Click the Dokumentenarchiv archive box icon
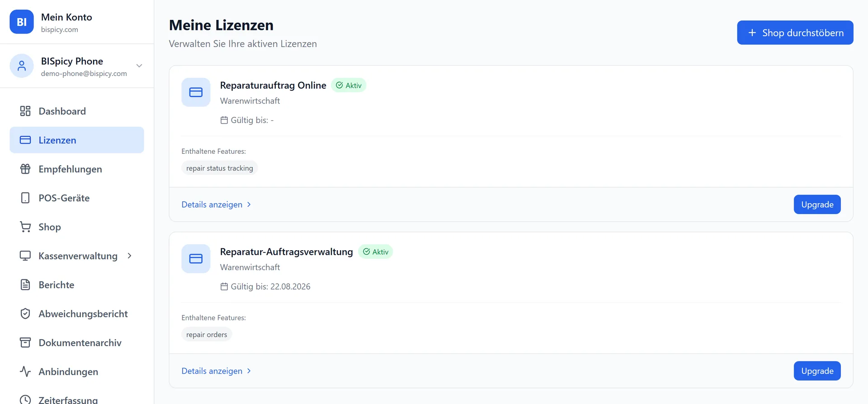Screen dimensions: 868x404 coord(25,343)
